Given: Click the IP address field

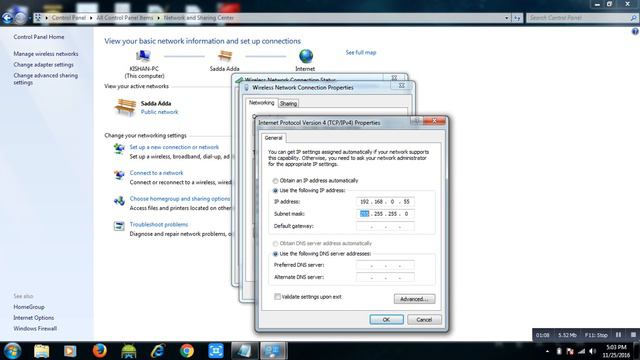Looking at the screenshot, I should 385,202.
